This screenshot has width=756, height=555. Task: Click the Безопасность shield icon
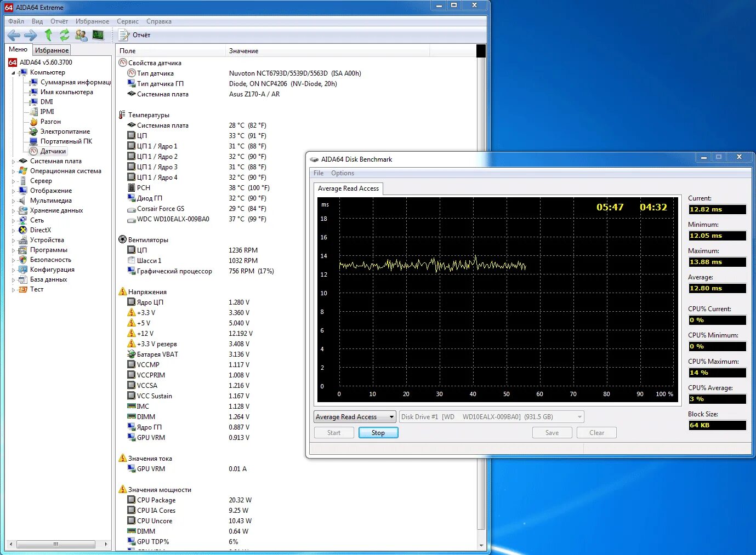tap(23, 260)
